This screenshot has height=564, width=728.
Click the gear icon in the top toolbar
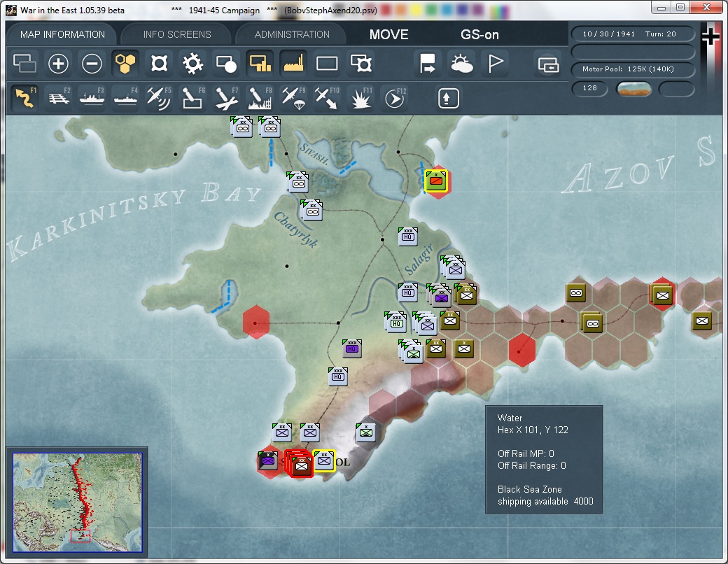coord(192,64)
